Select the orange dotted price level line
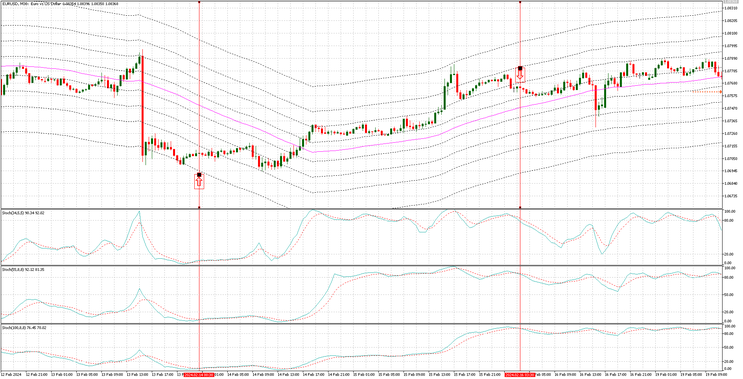The width and height of the screenshot is (743, 379). point(707,91)
